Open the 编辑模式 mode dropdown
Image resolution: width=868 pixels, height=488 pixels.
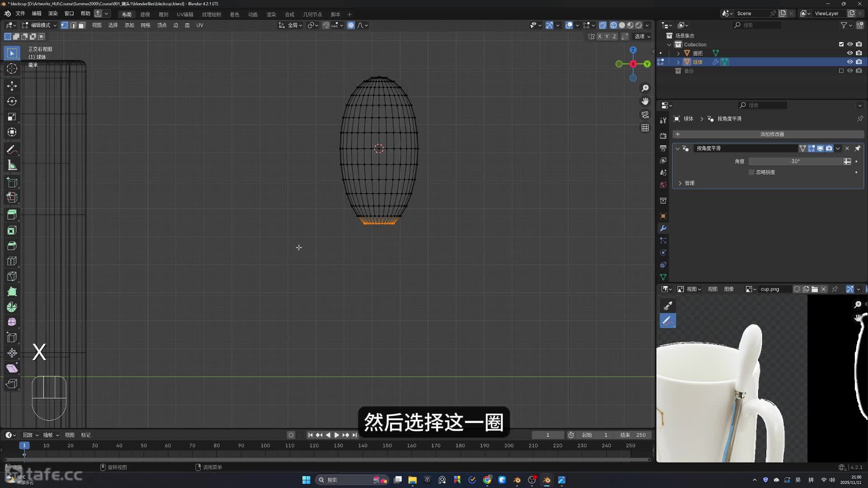[x=40, y=25]
